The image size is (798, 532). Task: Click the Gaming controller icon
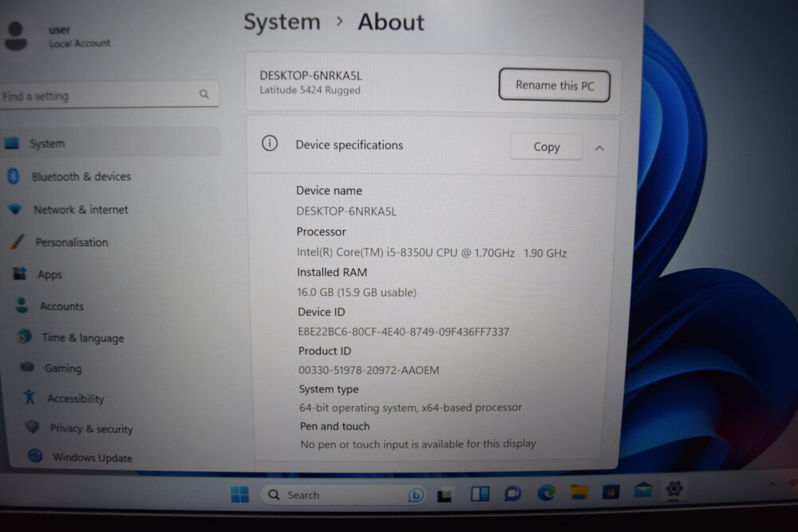click(x=27, y=367)
